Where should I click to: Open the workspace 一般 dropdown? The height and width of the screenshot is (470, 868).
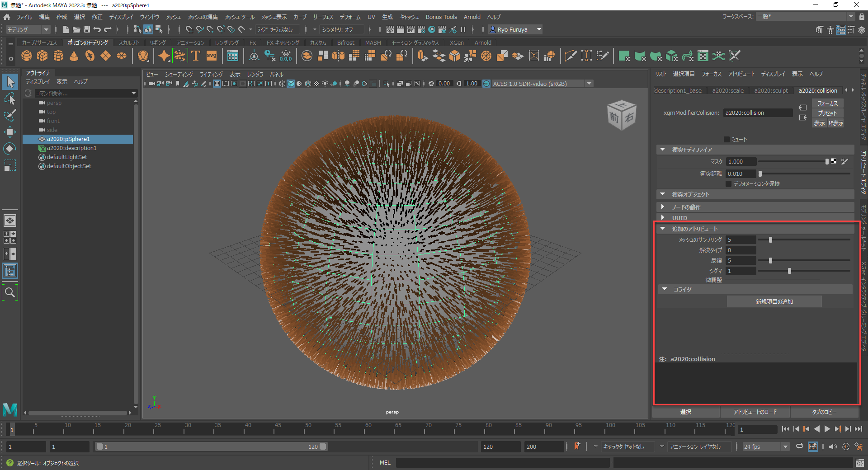[x=805, y=16]
